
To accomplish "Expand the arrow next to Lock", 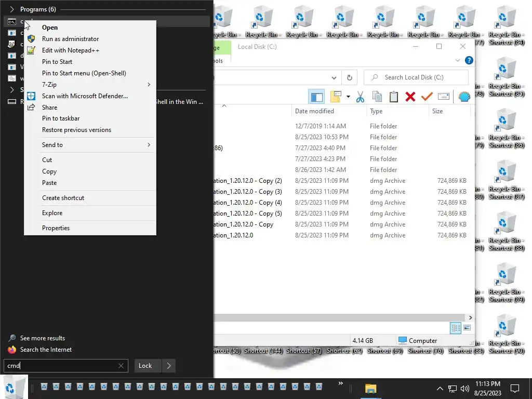I will (169, 366).
